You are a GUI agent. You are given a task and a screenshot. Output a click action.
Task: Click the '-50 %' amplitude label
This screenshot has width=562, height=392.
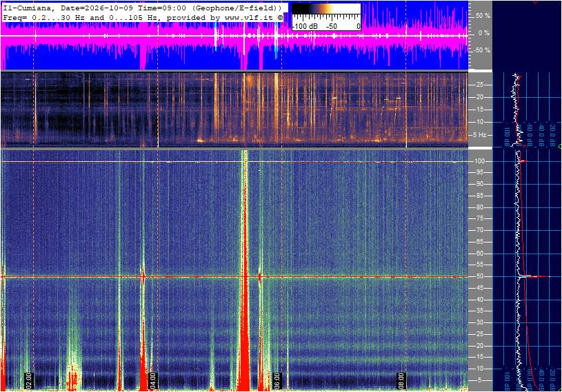click(482, 50)
